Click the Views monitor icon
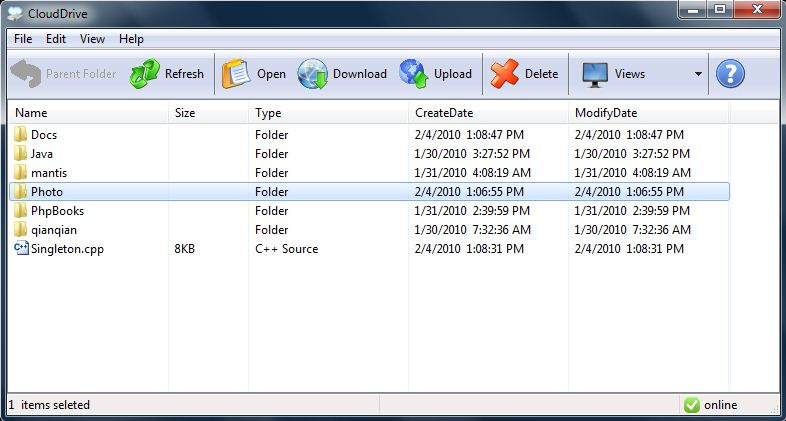Image resolution: width=786 pixels, height=421 pixels. click(595, 75)
